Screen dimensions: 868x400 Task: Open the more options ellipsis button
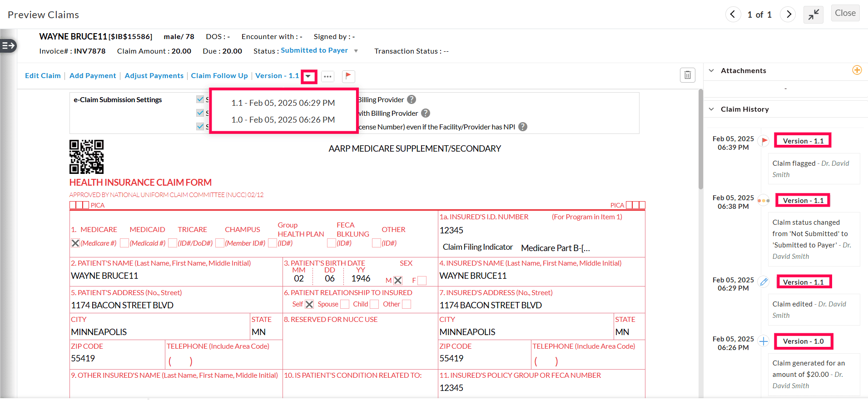pos(327,76)
